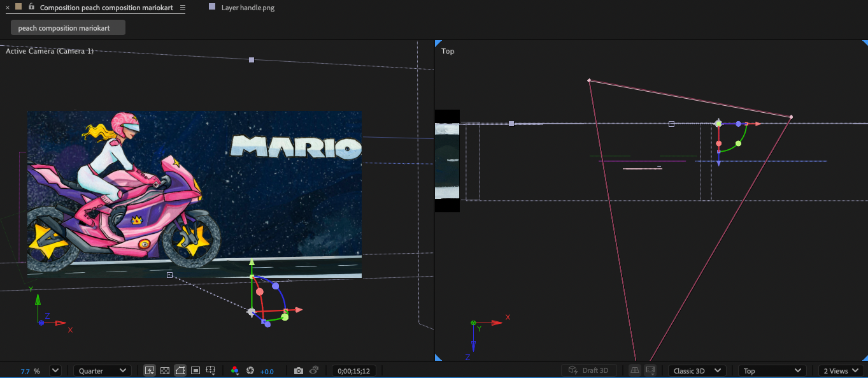The width and height of the screenshot is (868, 378).
Task: Click the camera frustum right corner point in Top view
Action: click(791, 117)
